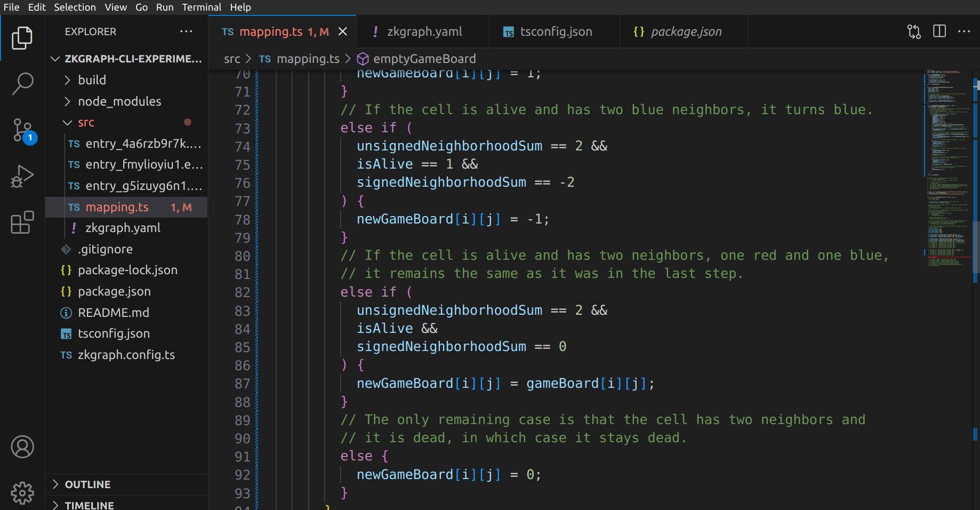The width and height of the screenshot is (980, 510).
Task: Open the Go menu
Action: pos(141,7)
